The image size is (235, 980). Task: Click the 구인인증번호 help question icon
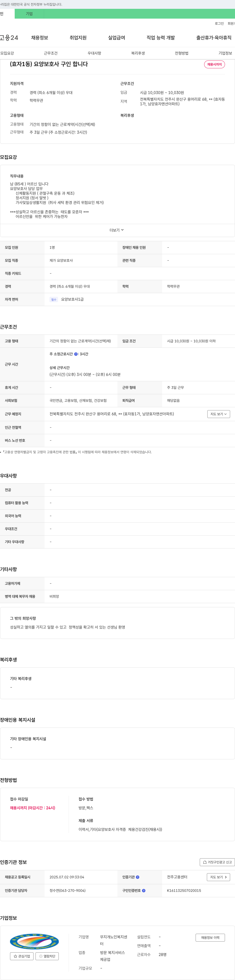click(144, 891)
